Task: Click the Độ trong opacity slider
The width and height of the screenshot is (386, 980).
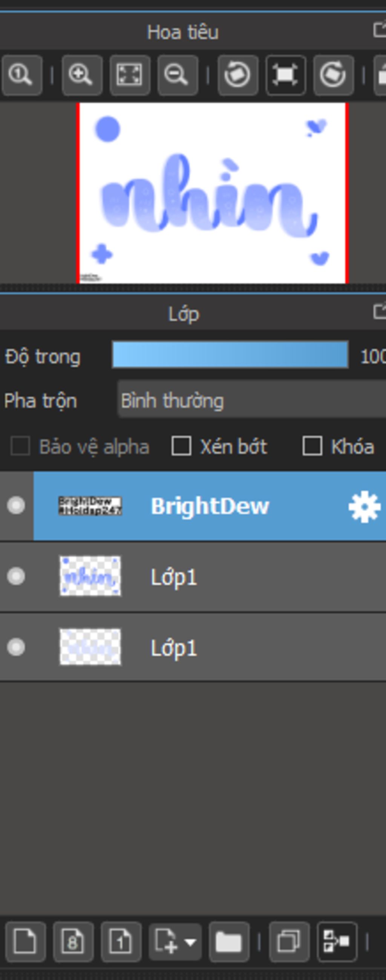Action: point(230,355)
